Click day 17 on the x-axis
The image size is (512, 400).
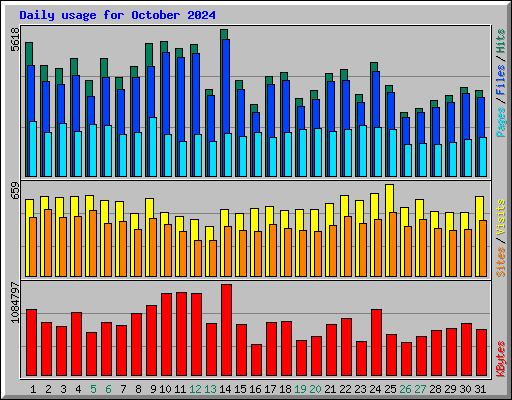[x=270, y=389]
